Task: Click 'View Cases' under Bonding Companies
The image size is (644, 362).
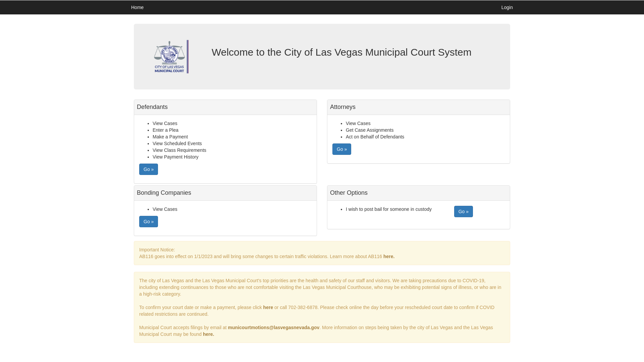Action: tap(165, 209)
